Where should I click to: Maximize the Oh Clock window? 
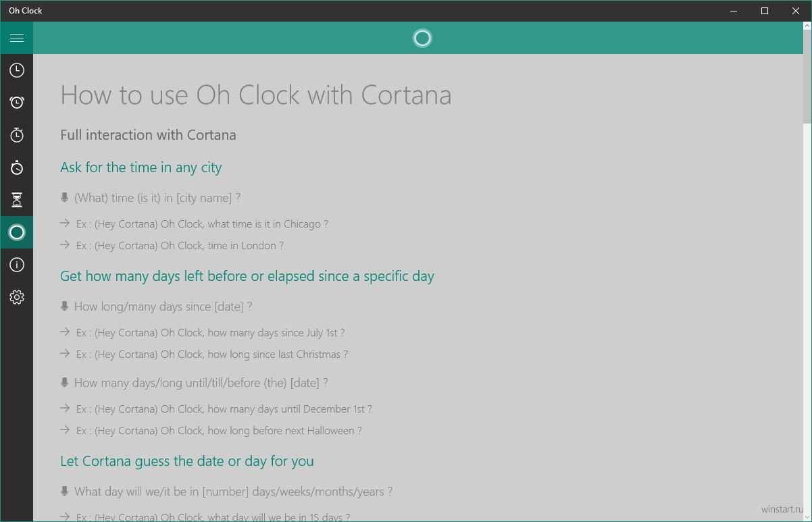(765, 11)
